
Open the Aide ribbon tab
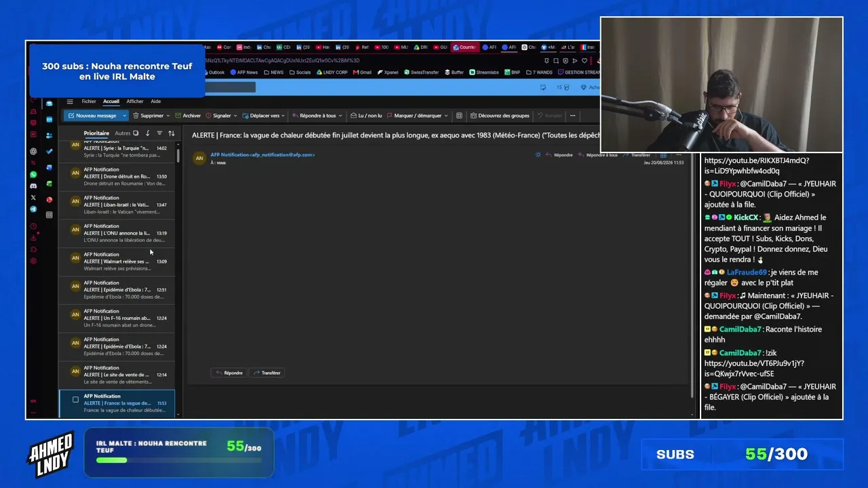(155, 102)
